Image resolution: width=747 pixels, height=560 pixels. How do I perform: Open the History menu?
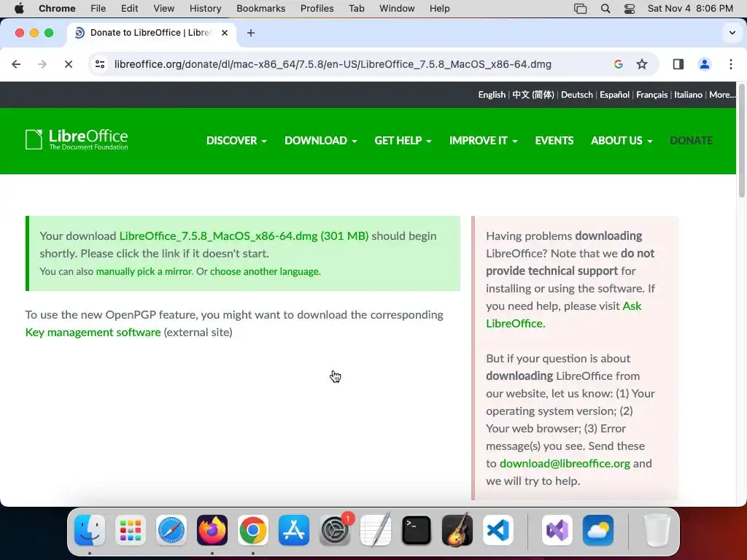tap(205, 9)
